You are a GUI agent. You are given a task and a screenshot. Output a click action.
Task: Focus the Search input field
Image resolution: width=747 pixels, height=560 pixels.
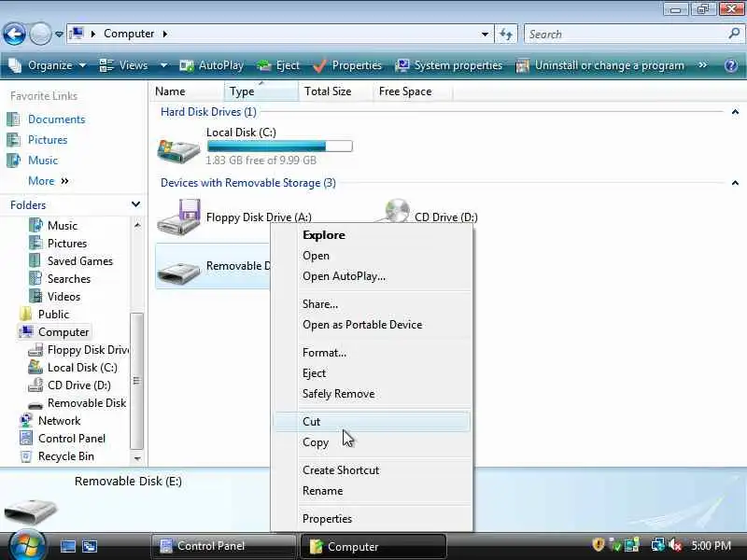(x=624, y=35)
